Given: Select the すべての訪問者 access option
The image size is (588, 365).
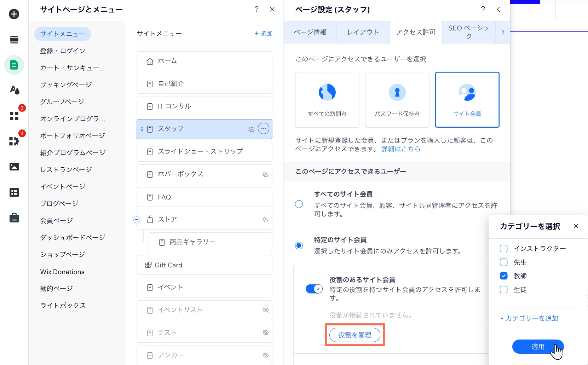Looking at the screenshot, I should click(x=327, y=99).
